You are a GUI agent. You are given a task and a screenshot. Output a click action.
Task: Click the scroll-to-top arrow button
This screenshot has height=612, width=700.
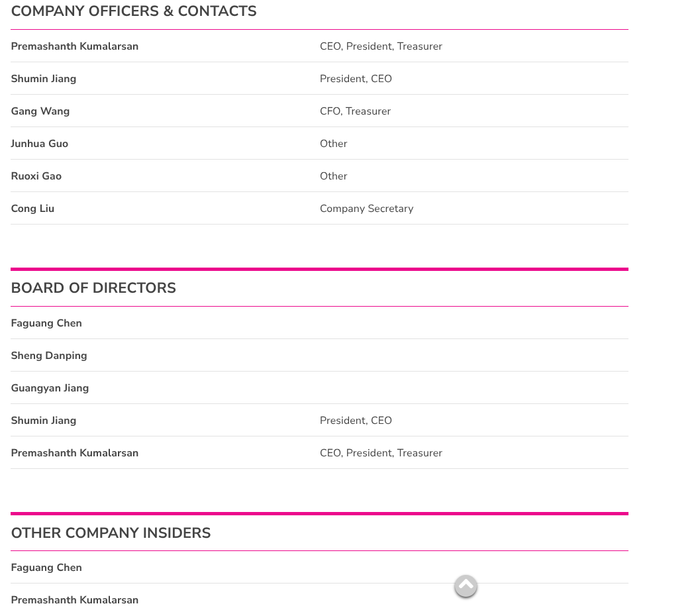[466, 586]
